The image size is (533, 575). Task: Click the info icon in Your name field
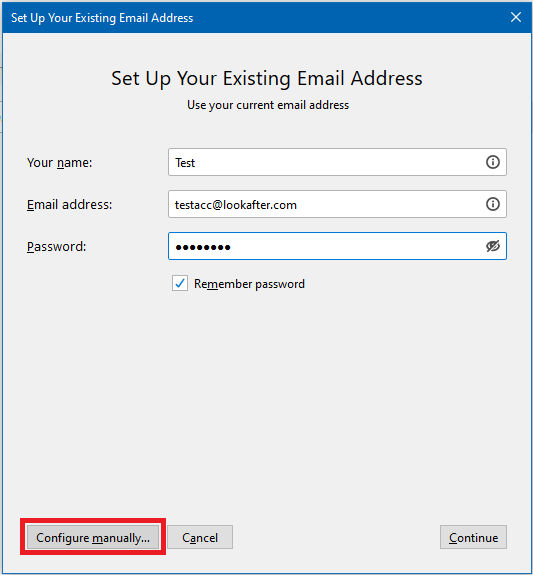[x=492, y=162]
